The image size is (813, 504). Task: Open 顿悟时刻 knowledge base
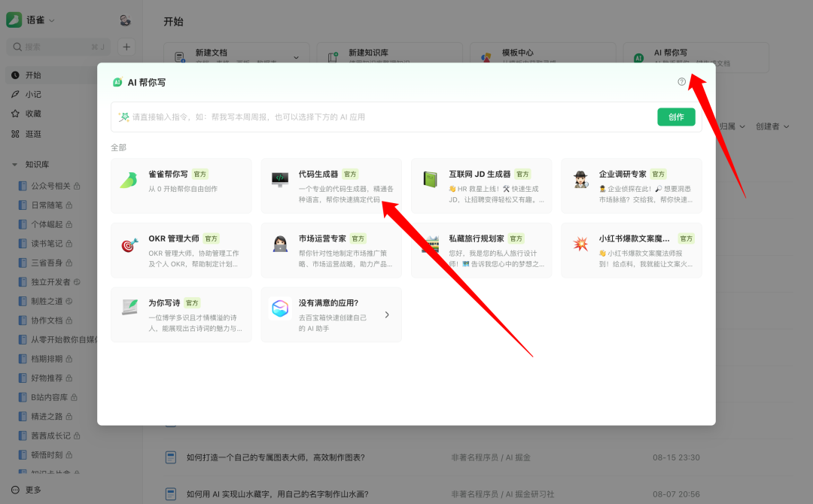tap(47, 455)
